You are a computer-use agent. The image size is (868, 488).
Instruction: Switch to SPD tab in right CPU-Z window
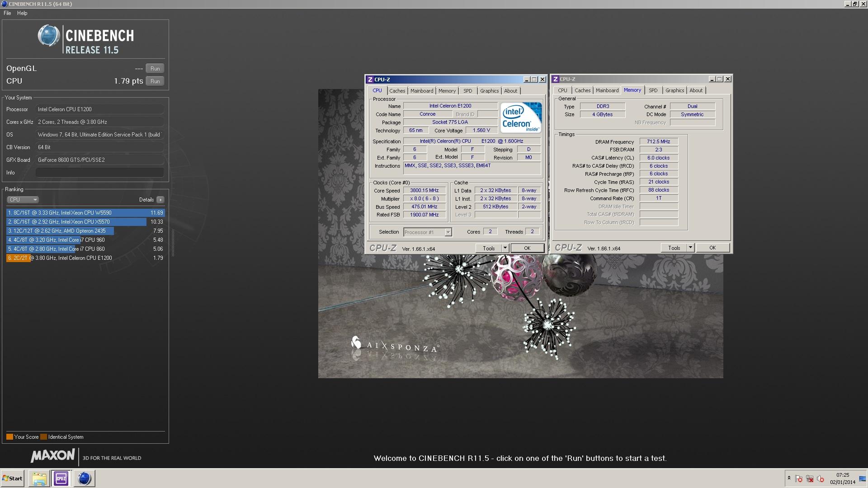click(653, 90)
